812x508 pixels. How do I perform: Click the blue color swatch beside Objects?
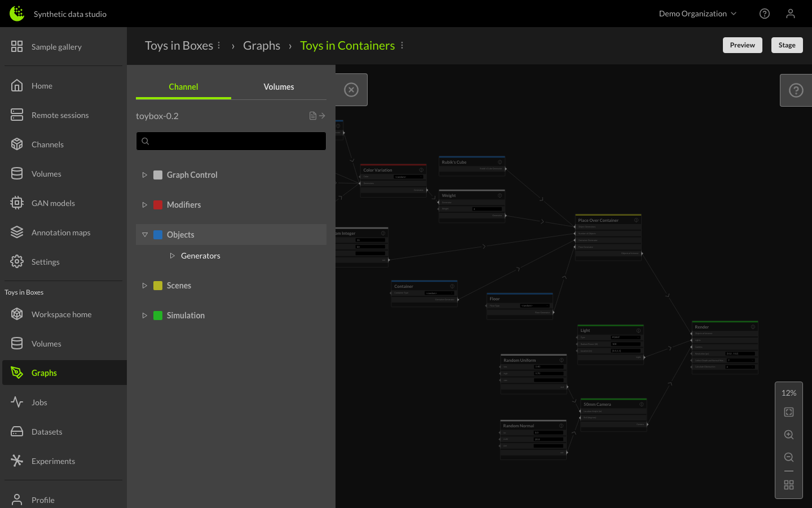tap(157, 234)
